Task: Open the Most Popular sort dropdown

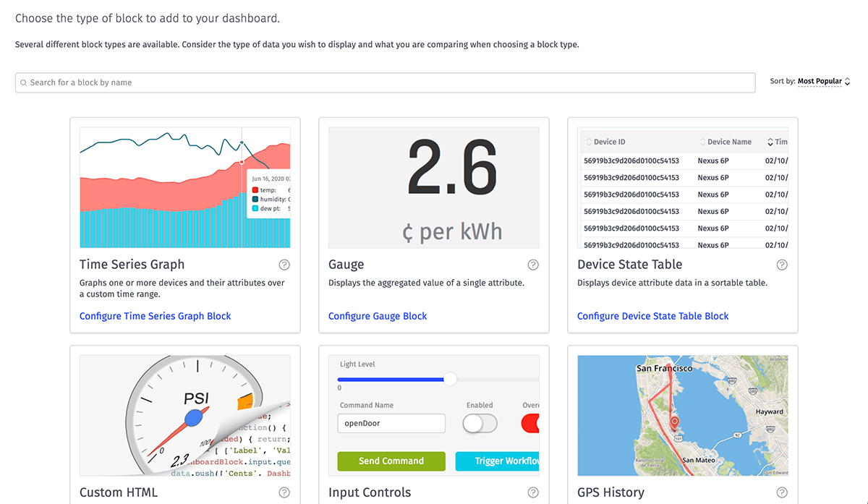Action: (820, 82)
